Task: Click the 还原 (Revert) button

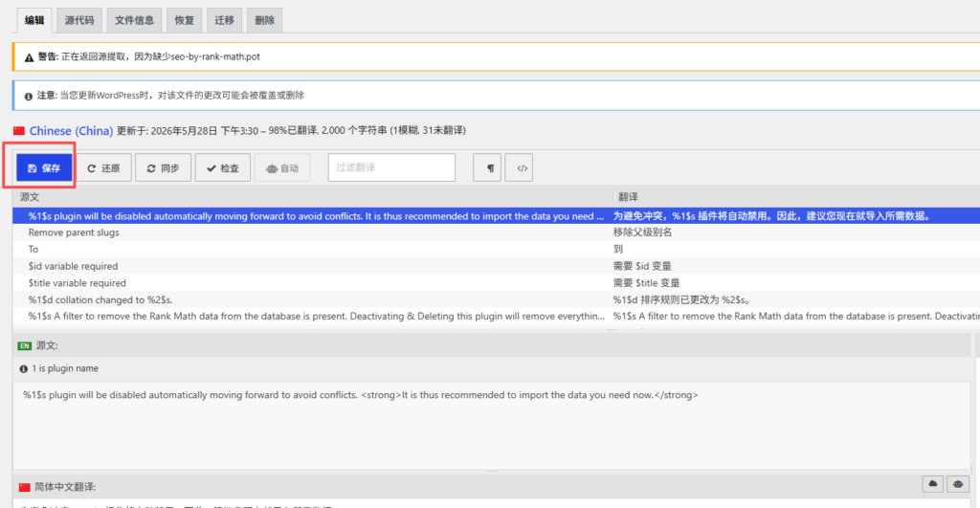Action: tap(103, 167)
